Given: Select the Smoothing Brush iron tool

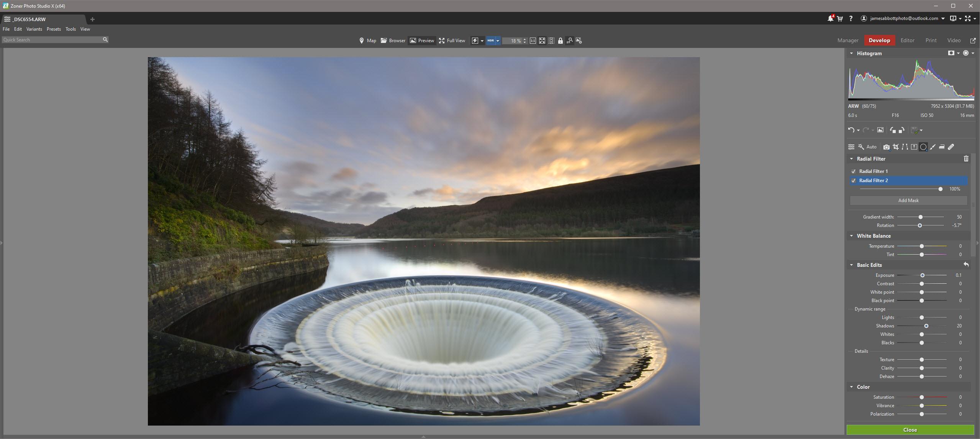Looking at the screenshot, I should point(942,147).
